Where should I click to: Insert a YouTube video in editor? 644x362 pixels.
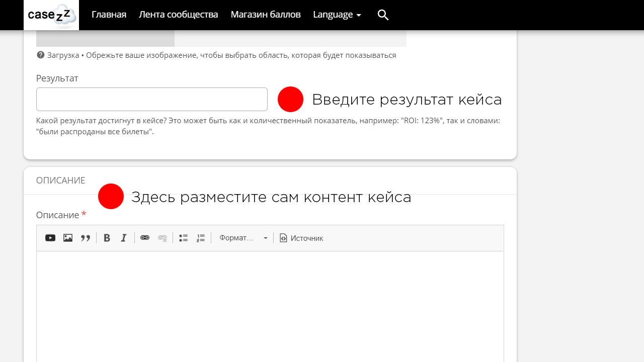tap(50, 238)
